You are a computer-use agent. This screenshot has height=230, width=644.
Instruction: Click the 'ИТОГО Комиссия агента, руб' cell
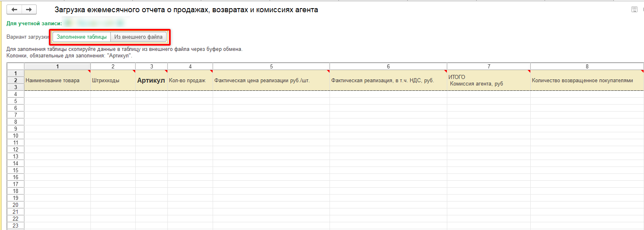(x=489, y=80)
